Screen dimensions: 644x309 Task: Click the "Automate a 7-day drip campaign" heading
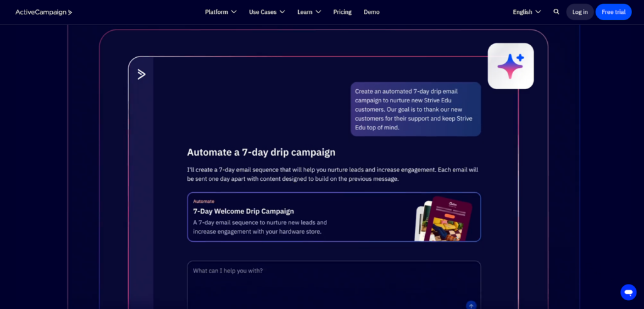[x=260, y=152]
